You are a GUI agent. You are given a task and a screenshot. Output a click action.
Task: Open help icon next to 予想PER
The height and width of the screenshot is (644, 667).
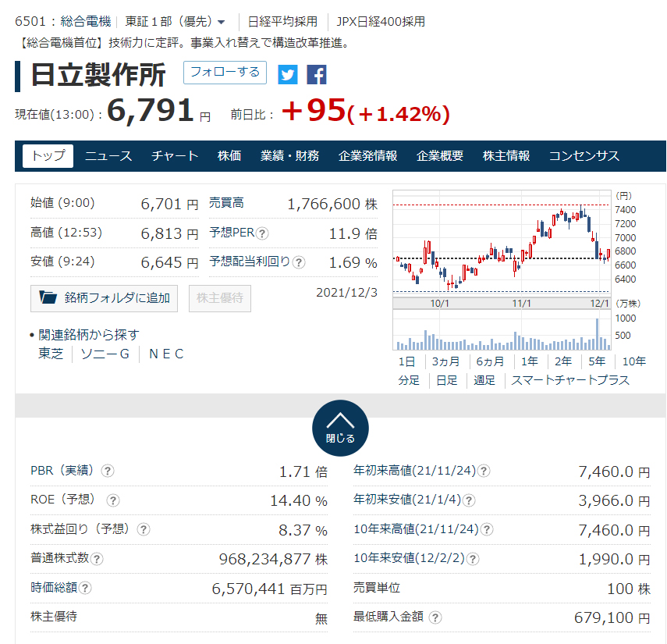tap(262, 233)
